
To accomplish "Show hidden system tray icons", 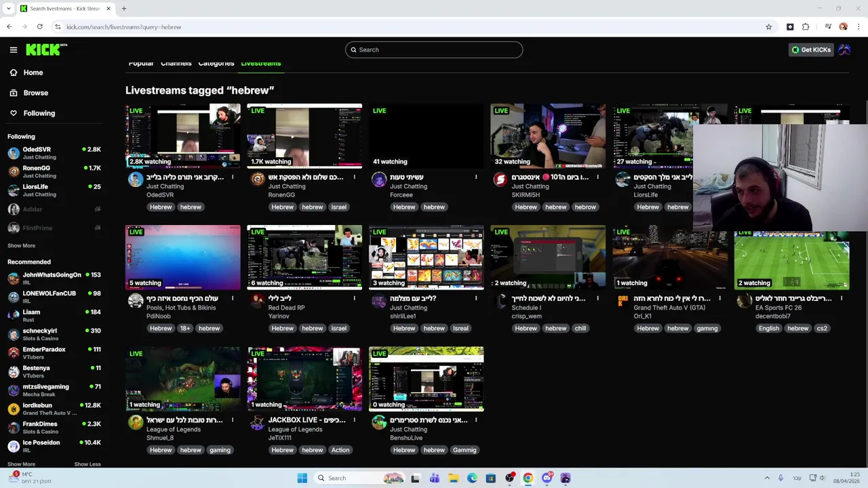I will coord(767,478).
